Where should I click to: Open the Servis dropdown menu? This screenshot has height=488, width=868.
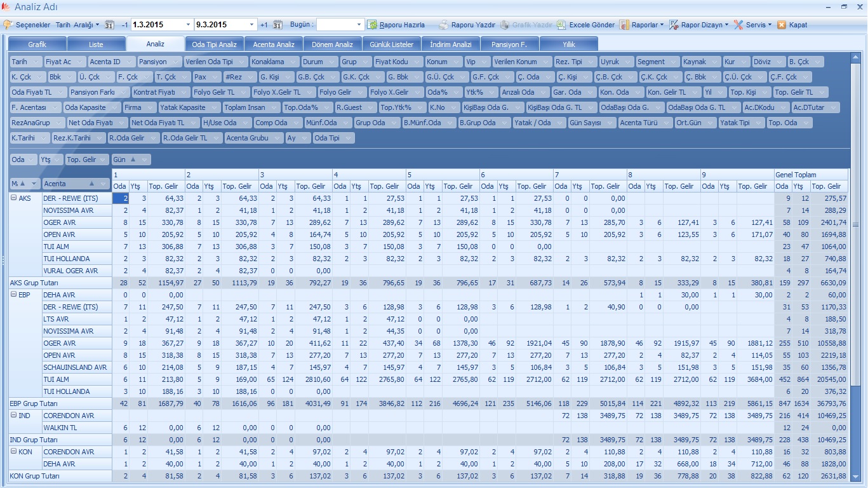753,25
